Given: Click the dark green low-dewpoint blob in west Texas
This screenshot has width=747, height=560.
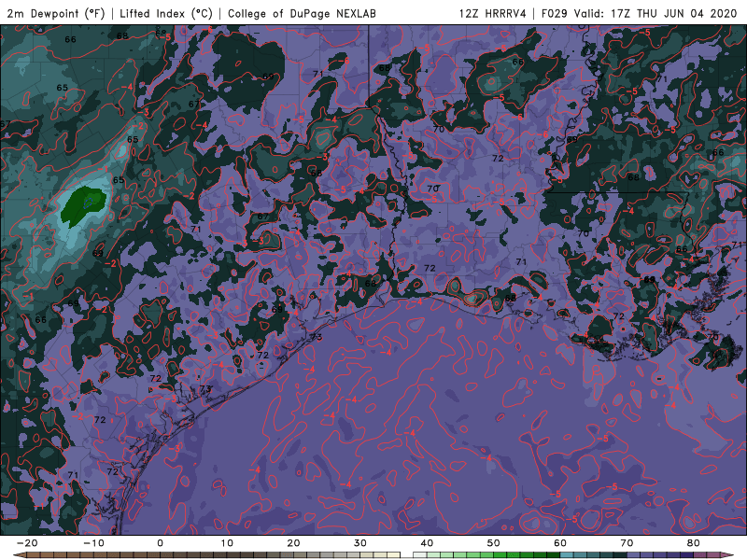Looking at the screenshot, I should tap(83, 205).
